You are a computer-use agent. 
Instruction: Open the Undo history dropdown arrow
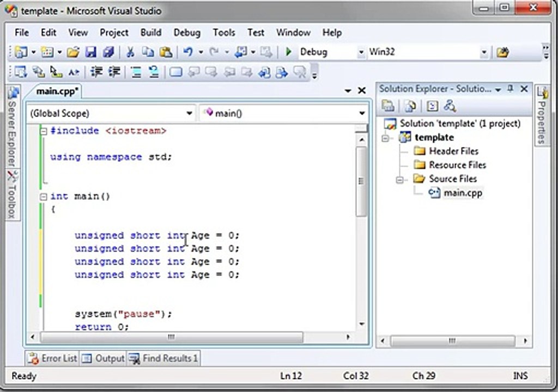tap(201, 52)
